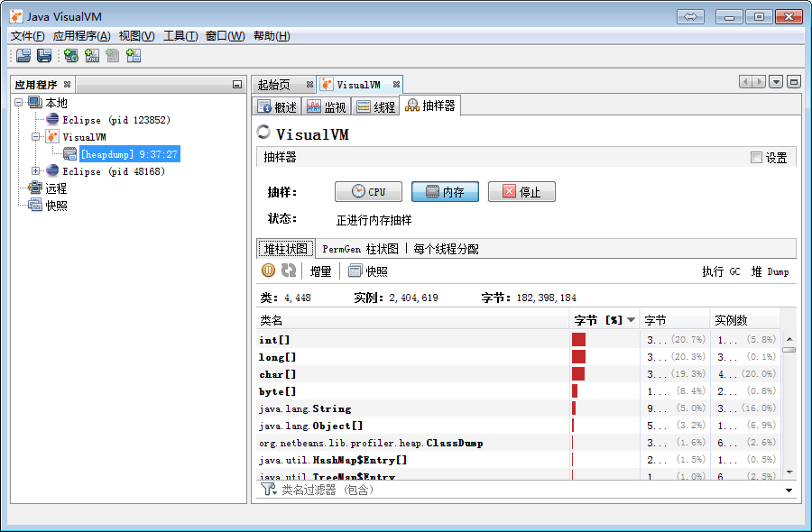Screen dimensions: 812x532
Task: Pause live results with the orange pause icon
Action: [x=268, y=271]
